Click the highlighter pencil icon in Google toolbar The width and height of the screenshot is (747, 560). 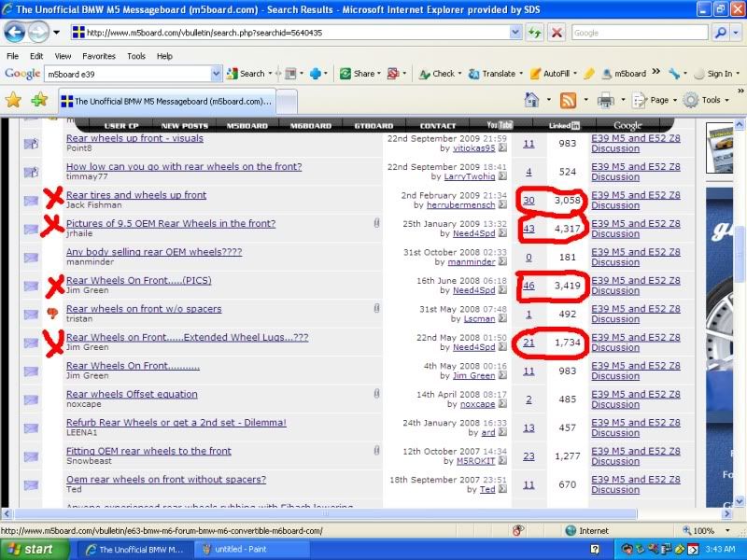589,74
